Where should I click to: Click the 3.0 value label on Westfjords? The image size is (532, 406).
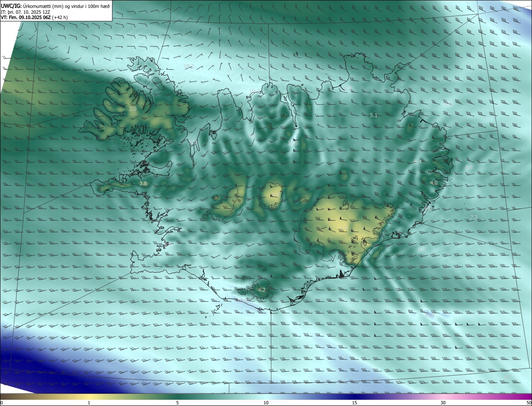tap(133, 109)
